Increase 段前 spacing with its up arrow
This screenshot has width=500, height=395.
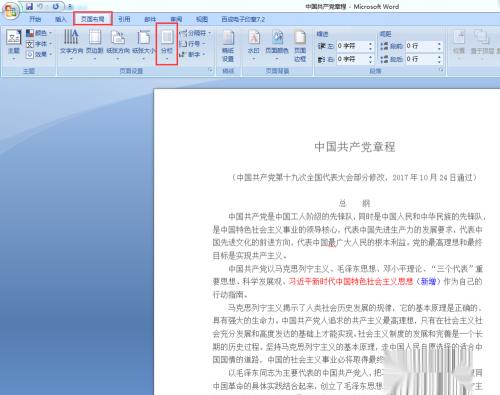coord(439,43)
